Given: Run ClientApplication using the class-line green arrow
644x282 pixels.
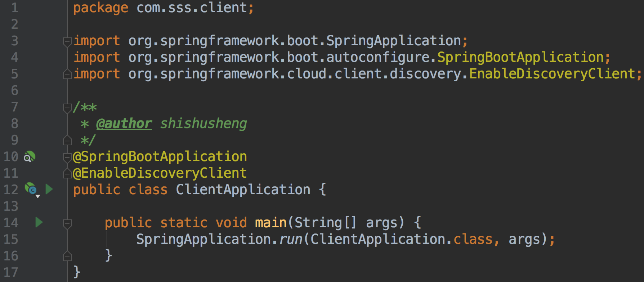Looking at the screenshot, I should tap(49, 189).
